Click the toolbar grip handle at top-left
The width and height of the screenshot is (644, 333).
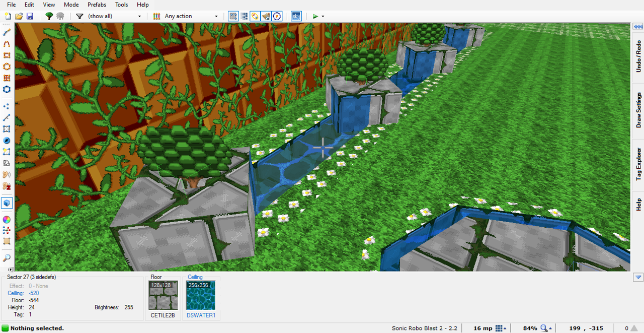point(7,25)
